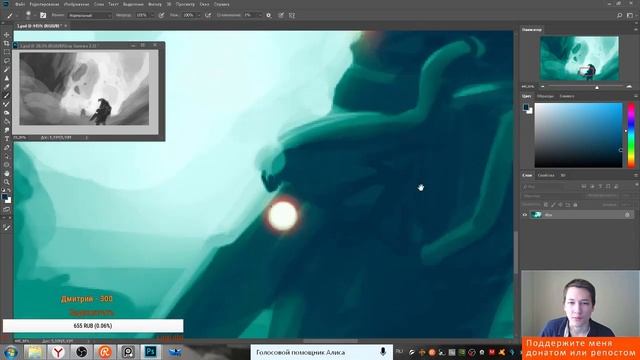This screenshot has height=360, width=640.
Task: Open Photoshop from the taskbar
Action: point(151,352)
